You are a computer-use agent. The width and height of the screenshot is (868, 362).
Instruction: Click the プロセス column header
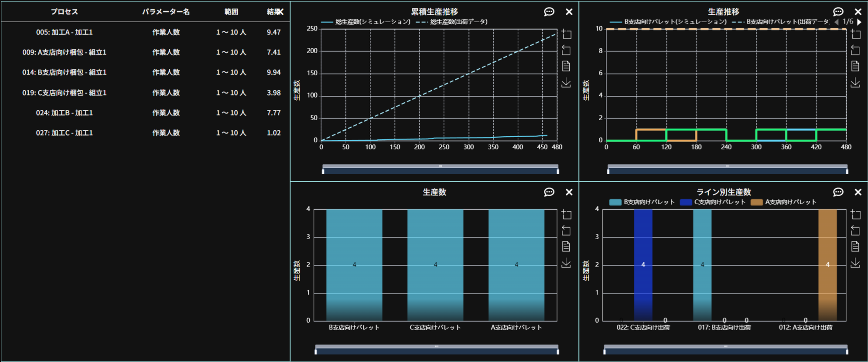tap(64, 12)
